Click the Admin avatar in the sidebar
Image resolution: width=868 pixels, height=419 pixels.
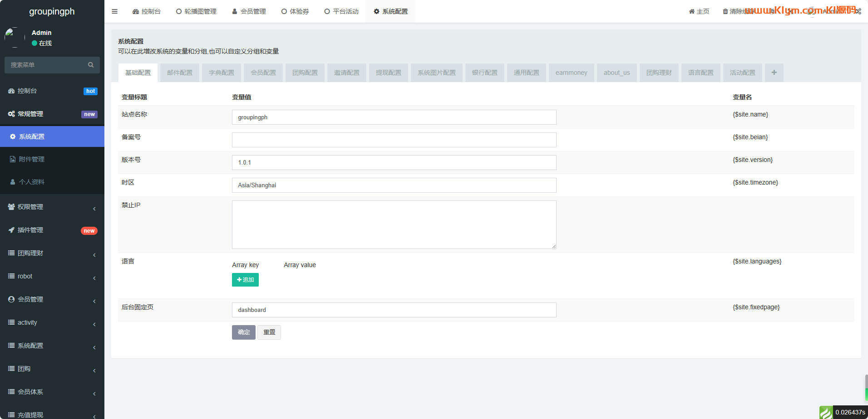click(15, 37)
